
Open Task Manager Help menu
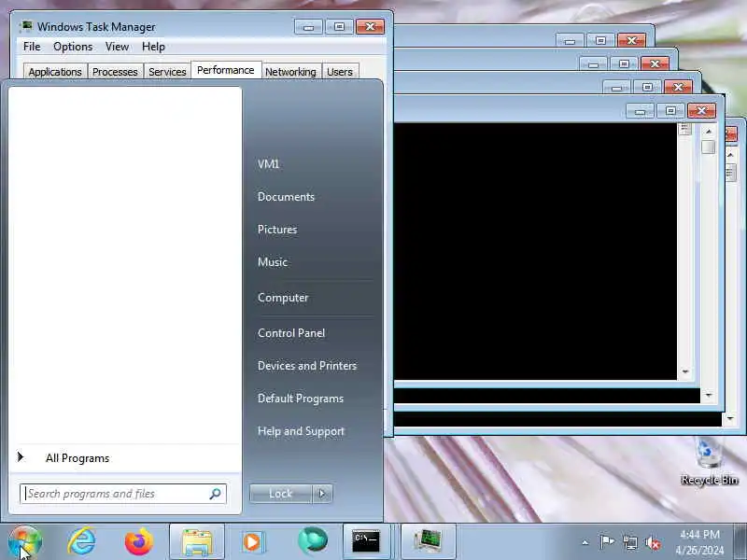[x=153, y=47]
